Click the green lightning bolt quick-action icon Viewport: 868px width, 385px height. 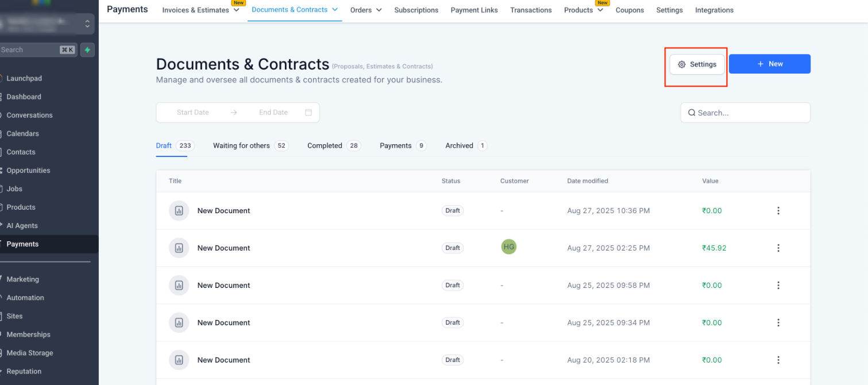[x=87, y=50]
